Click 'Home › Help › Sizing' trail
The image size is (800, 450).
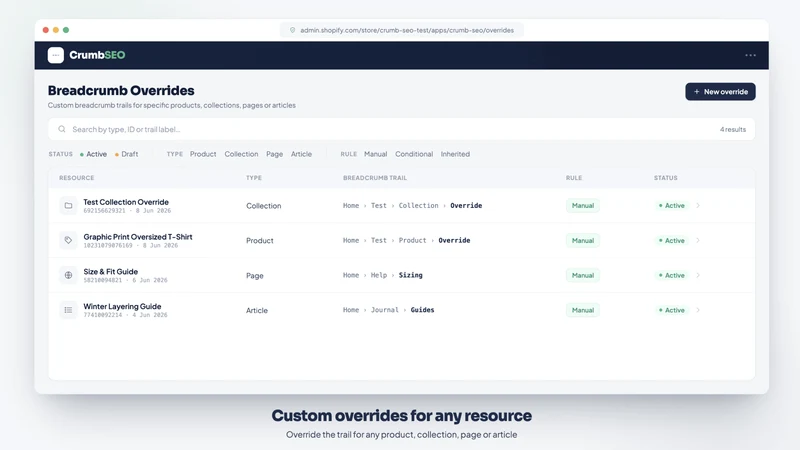[x=383, y=275]
